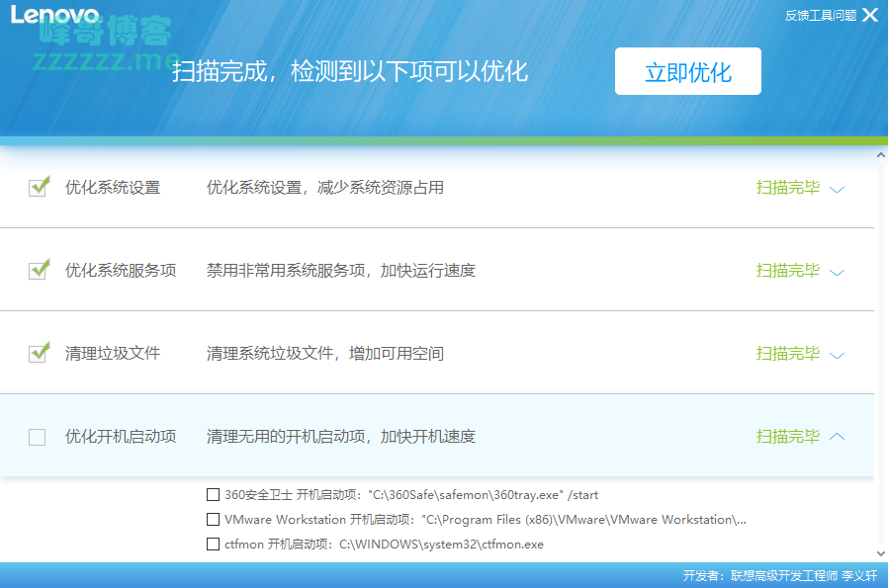888x588 pixels.
Task: Check the VMware Workstation startup item
Action: click(x=214, y=520)
